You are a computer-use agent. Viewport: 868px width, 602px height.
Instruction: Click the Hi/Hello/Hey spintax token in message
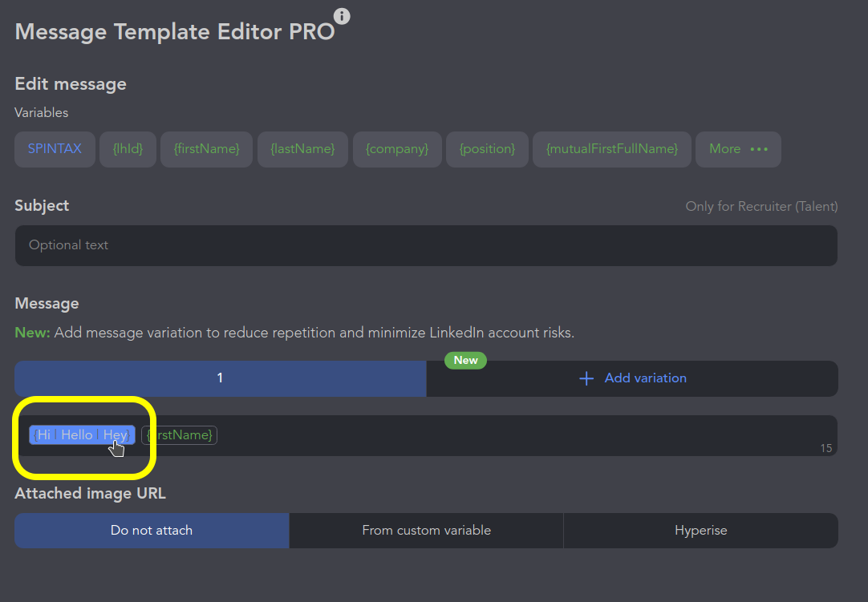click(82, 434)
